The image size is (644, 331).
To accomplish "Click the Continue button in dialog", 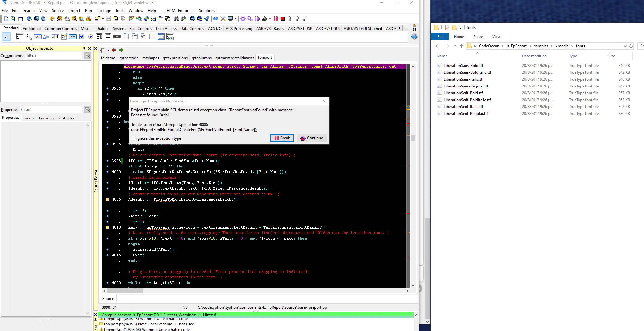I will [x=312, y=138].
